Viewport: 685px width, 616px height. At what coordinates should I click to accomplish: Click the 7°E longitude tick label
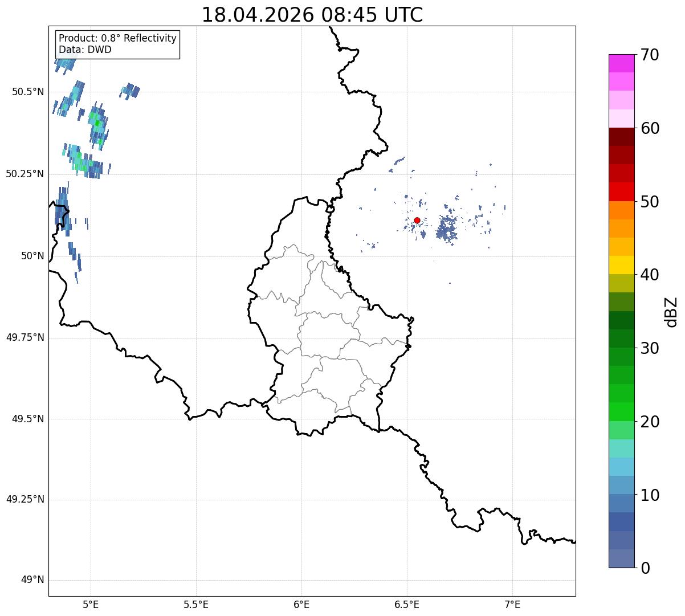(x=512, y=604)
